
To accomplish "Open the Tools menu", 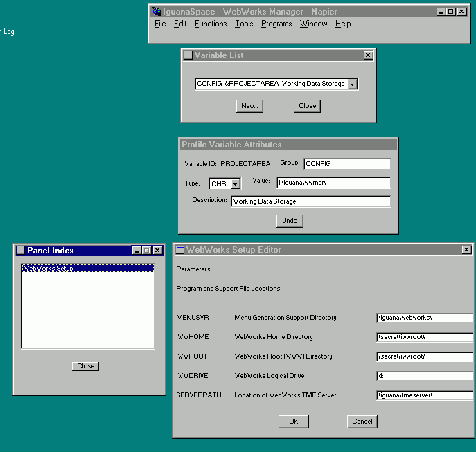I will [x=244, y=24].
